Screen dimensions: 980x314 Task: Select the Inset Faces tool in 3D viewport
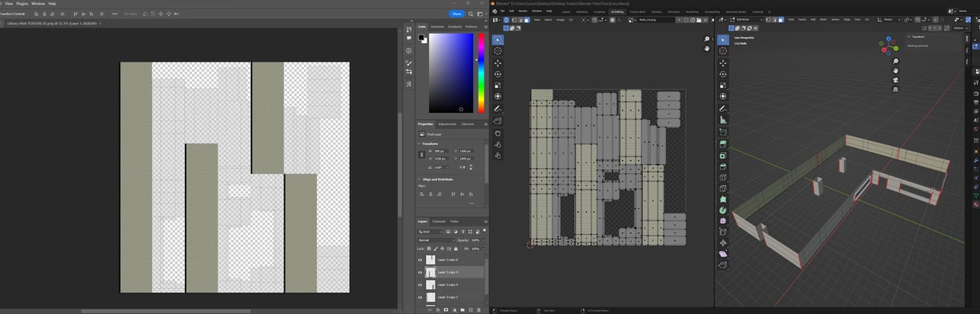(x=723, y=155)
